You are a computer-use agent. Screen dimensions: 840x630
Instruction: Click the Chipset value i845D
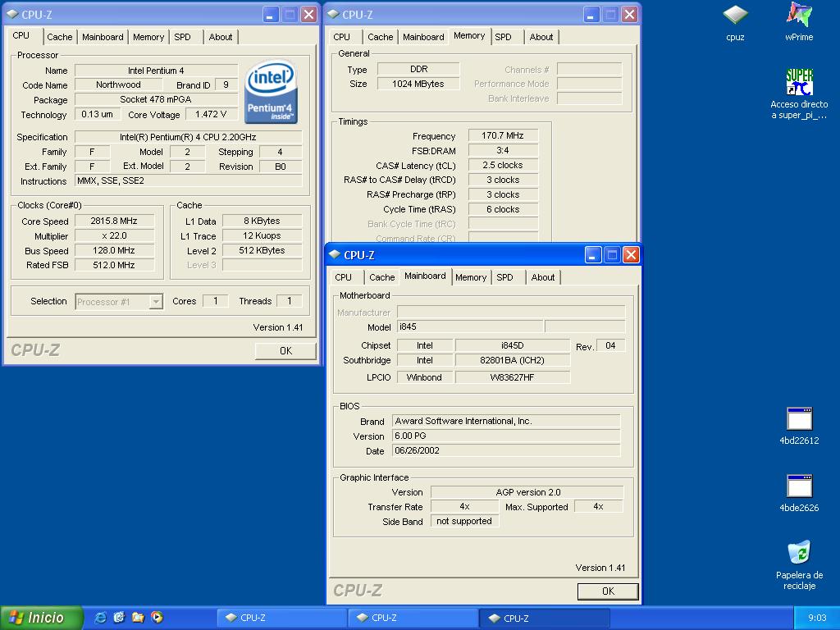coord(513,345)
